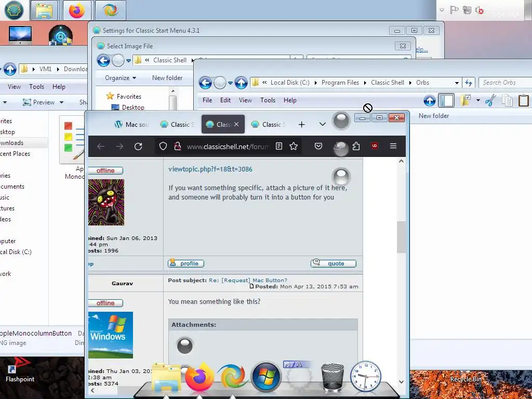Open File menu in Orbs window
This screenshot has height=399, width=532.
[207, 100]
